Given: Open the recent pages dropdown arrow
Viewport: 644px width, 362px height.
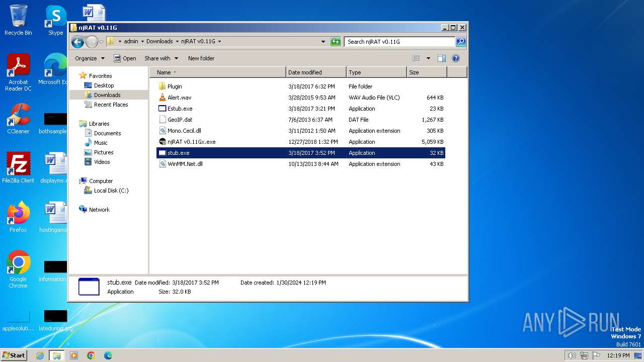Looking at the screenshot, I should click(x=101, y=42).
